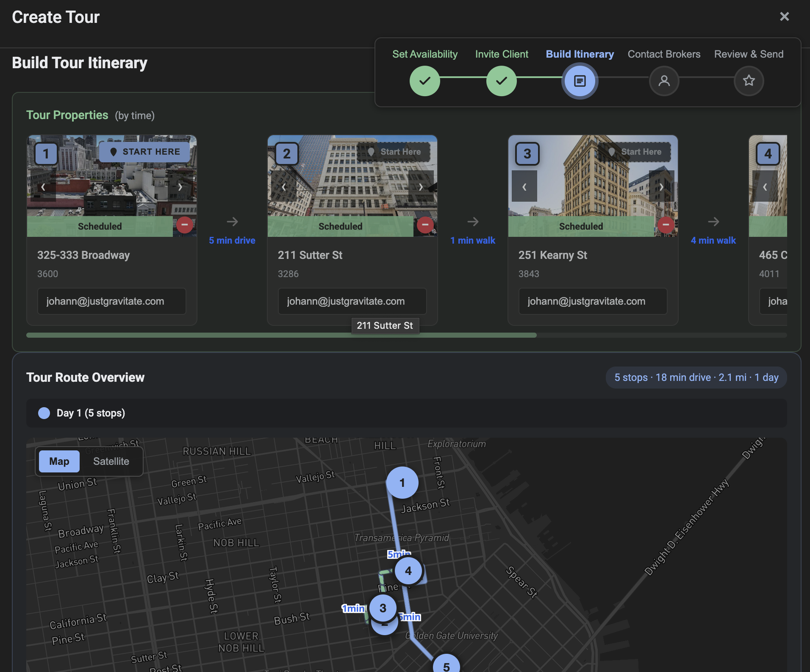Click the Day 1 blue indicator dot
The image size is (810, 672).
pos(44,413)
